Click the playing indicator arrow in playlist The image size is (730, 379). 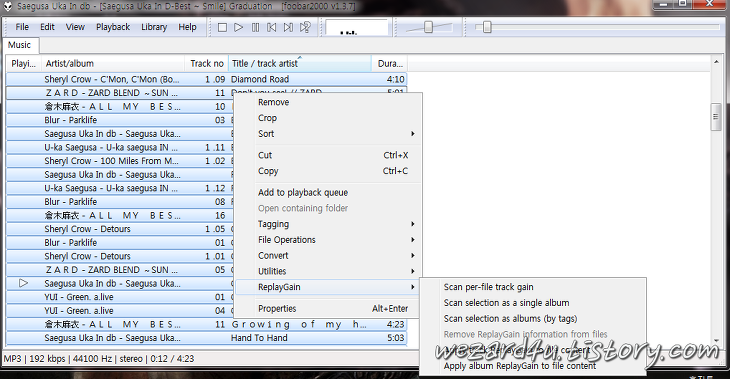pyautogui.click(x=23, y=283)
